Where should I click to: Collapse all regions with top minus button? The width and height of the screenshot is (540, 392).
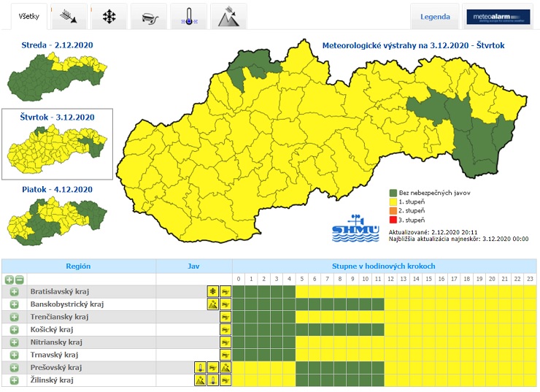(19, 280)
